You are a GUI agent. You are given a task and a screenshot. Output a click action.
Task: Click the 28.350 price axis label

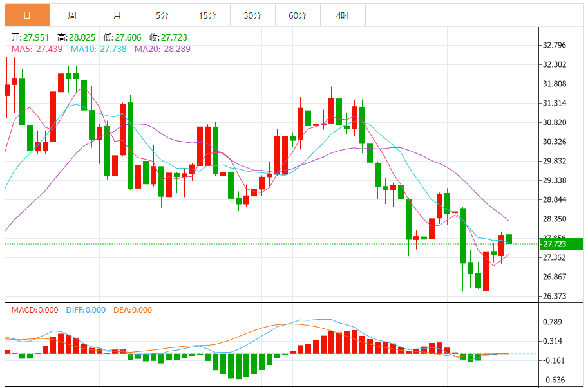(555, 219)
